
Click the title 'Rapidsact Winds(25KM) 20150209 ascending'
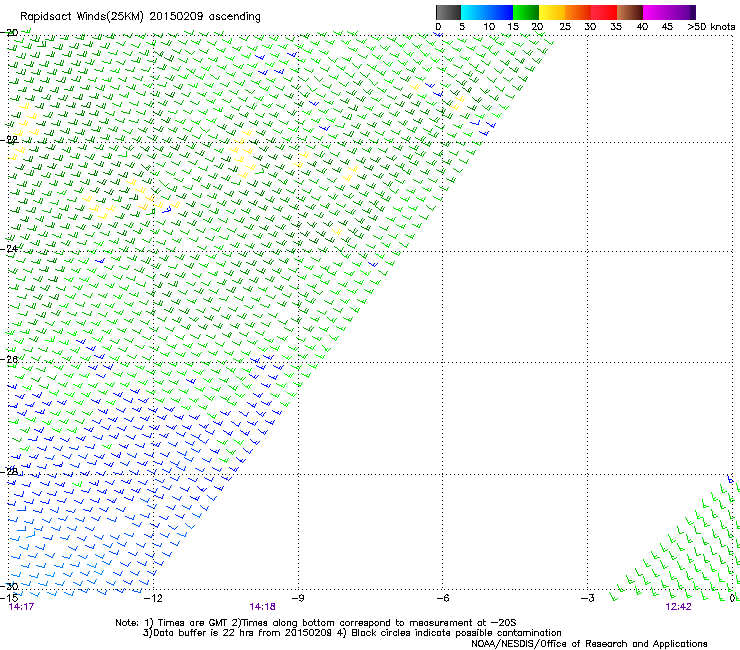(140, 17)
